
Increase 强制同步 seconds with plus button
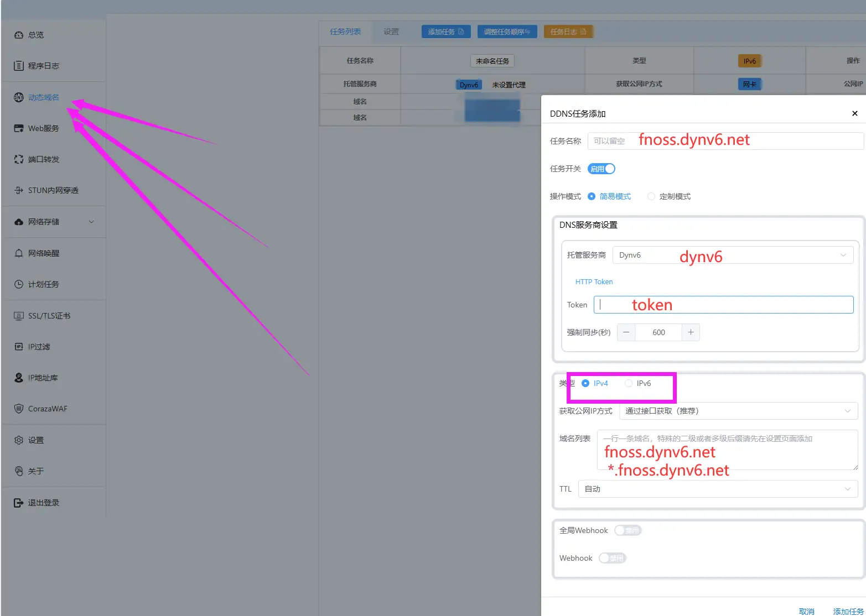click(x=691, y=332)
